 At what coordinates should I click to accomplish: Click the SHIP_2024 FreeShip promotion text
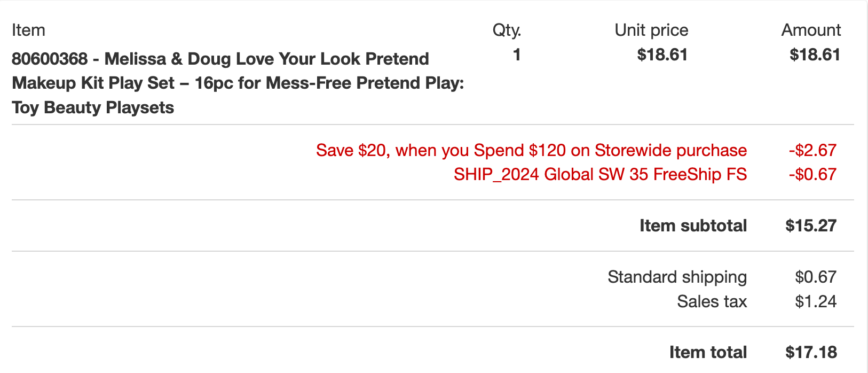600,174
